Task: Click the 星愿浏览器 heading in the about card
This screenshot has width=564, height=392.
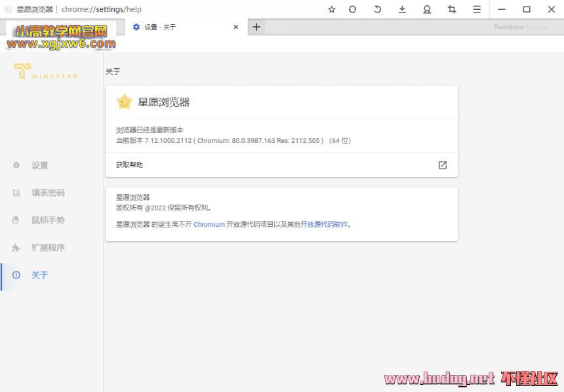Action: 164,102
